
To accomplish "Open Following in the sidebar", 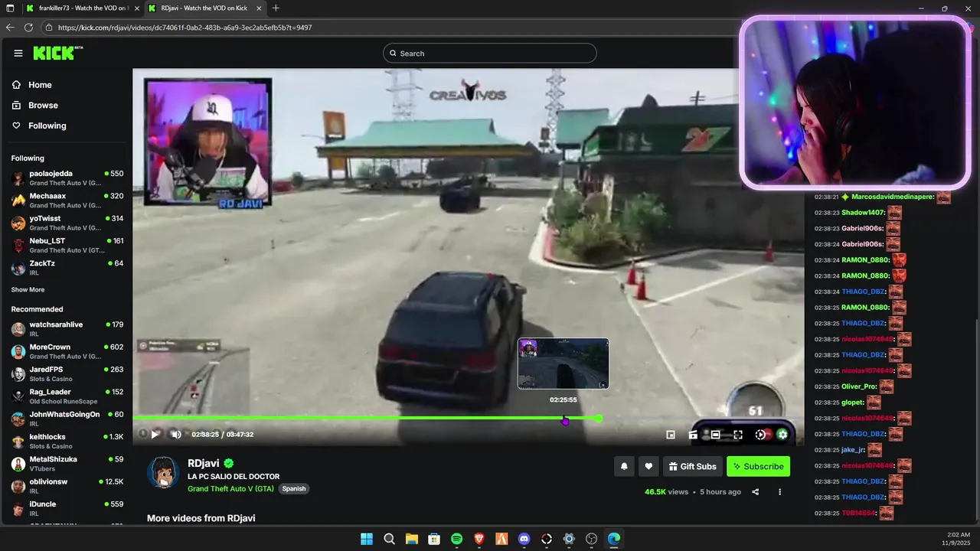I will [x=47, y=126].
